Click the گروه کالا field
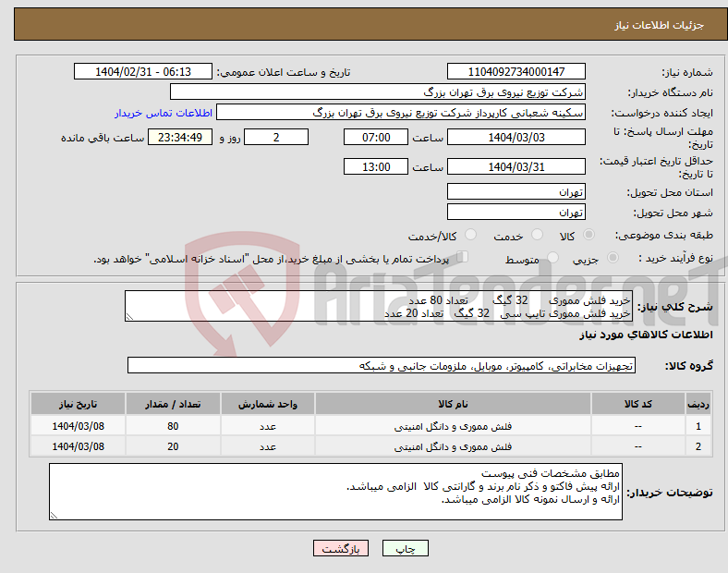Viewport: 728px width, 573px height. pos(382,365)
